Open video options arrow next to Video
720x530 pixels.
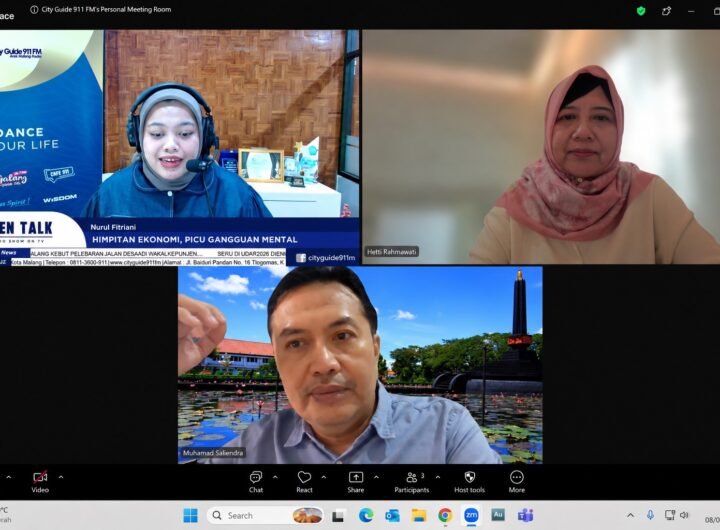[61, 477]
